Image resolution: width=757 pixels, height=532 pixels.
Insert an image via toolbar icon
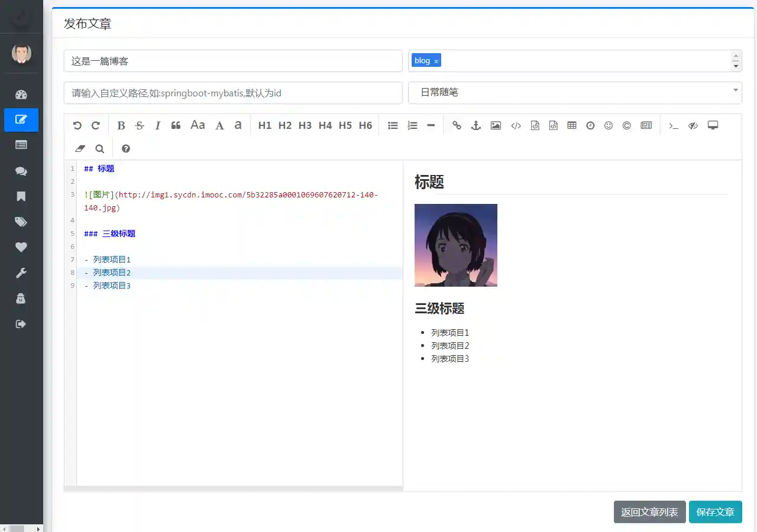pyautogui.click(x=496, y=125)
